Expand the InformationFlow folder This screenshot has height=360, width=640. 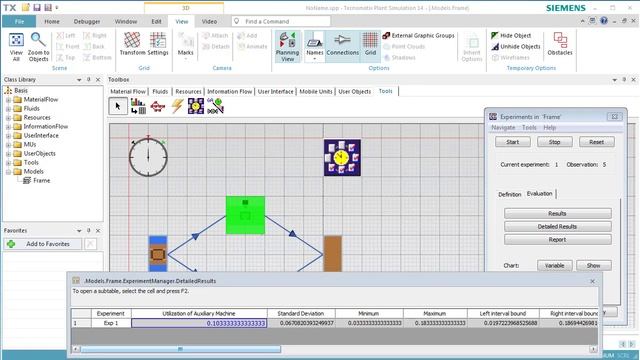pos(8,127)
